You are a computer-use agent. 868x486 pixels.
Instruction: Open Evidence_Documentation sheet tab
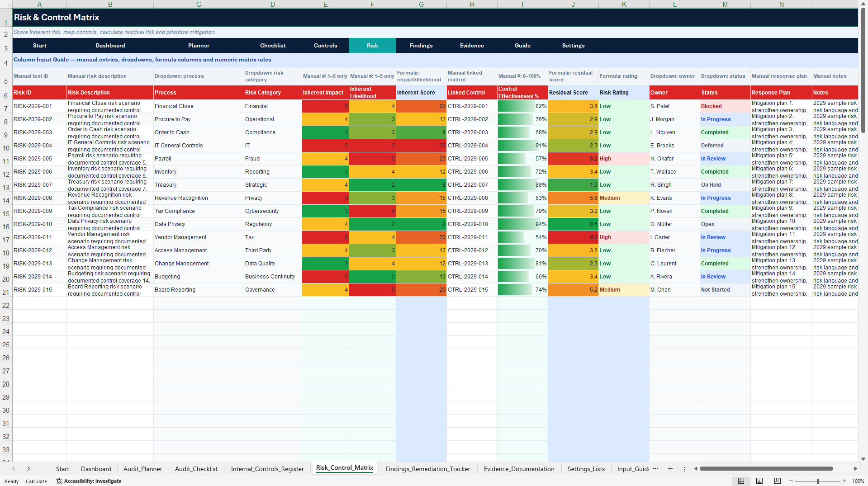[x=519, y=469]
